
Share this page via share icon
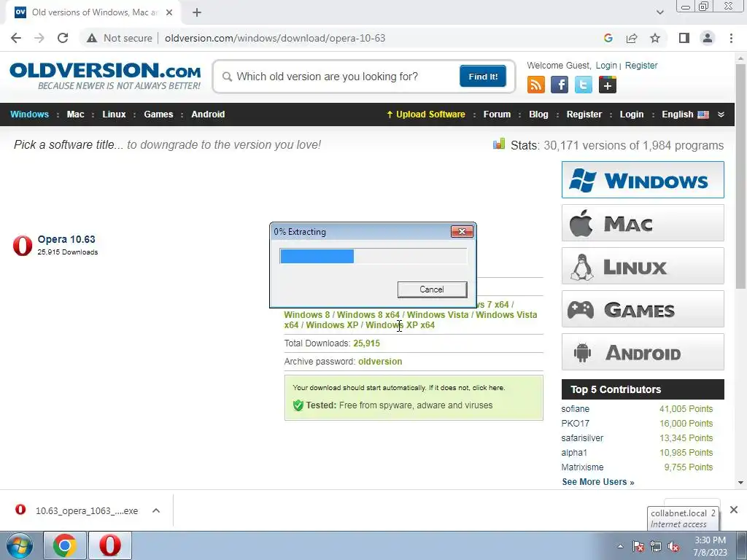632,38
